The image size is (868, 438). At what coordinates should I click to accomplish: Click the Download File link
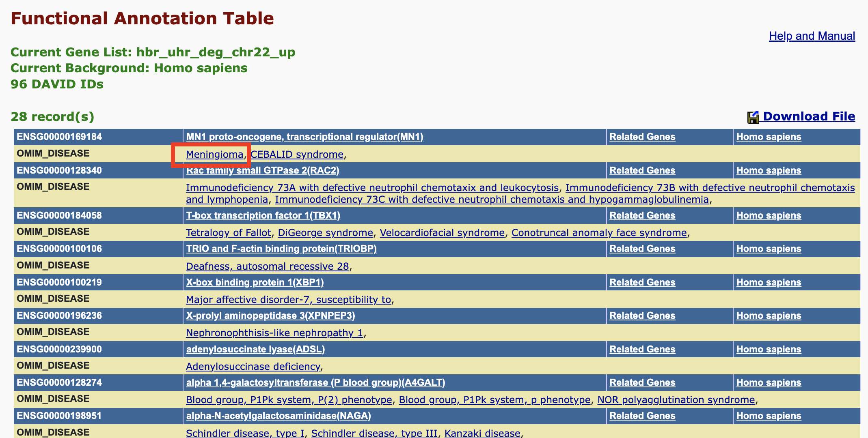pyautogui.click(x=809, y=116)
